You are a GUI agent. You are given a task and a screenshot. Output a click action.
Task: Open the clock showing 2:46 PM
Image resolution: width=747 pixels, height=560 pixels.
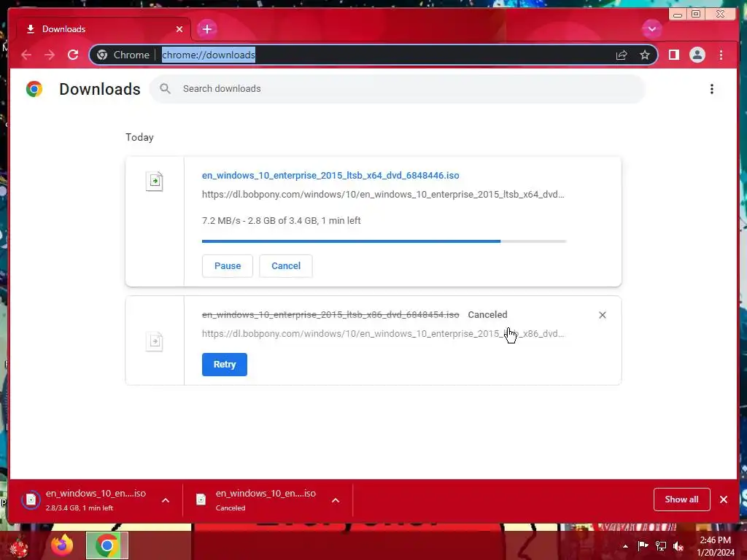[x=716, y=546]
